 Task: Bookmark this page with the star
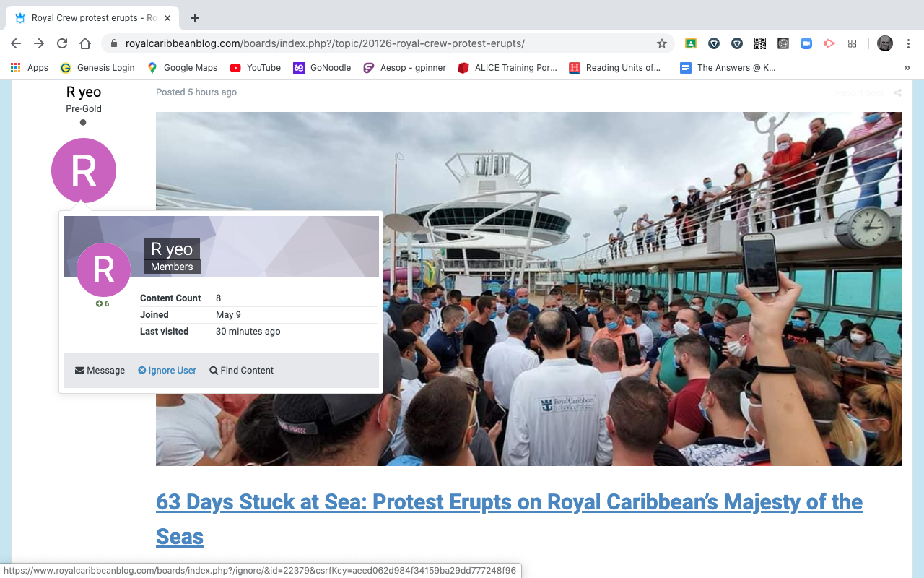(662, 43)
